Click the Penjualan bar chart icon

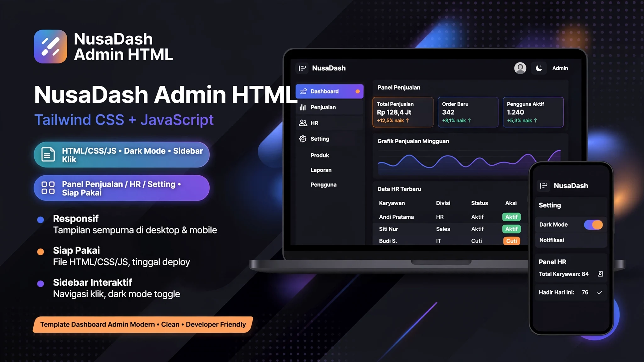303,107
